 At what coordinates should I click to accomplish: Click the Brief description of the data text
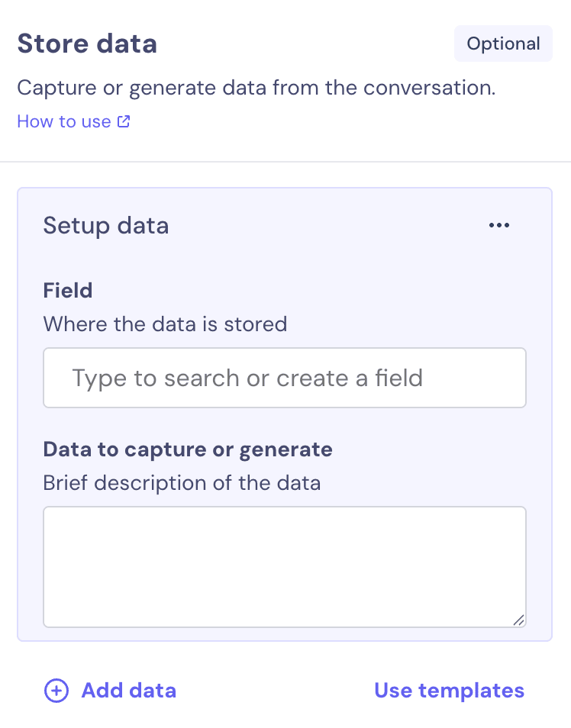[182, 483]
